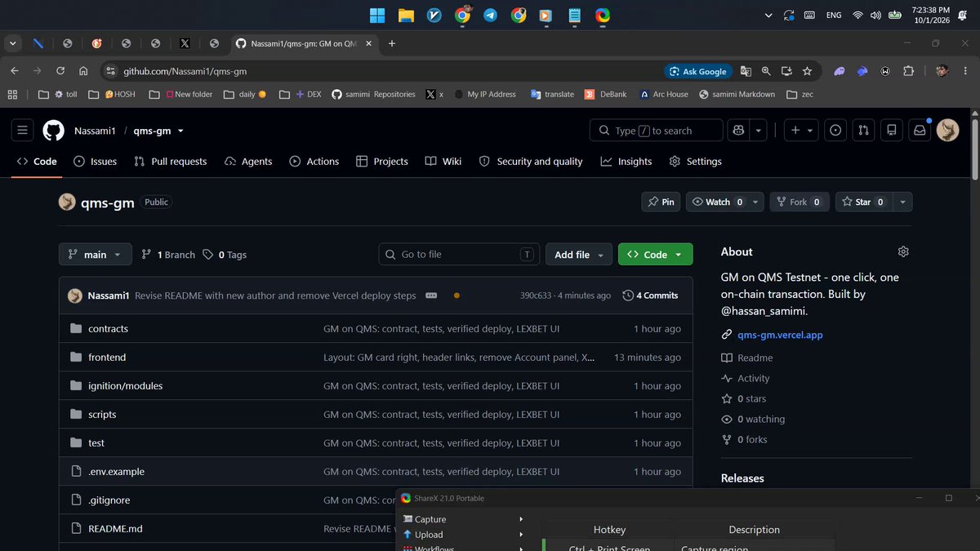Open the green Code clone dropdown
The width and height of the screenshot is (980, 551).
(655, 255)
